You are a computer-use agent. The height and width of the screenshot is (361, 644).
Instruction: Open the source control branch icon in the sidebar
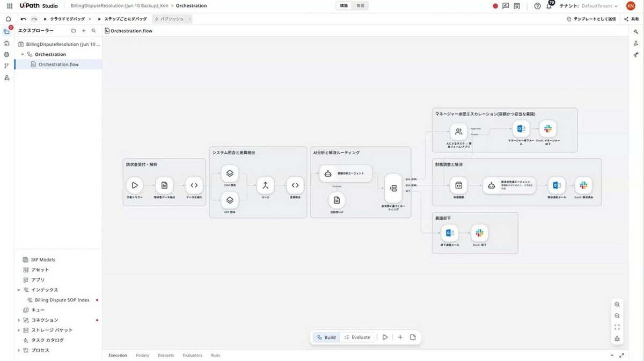(6, 66)
